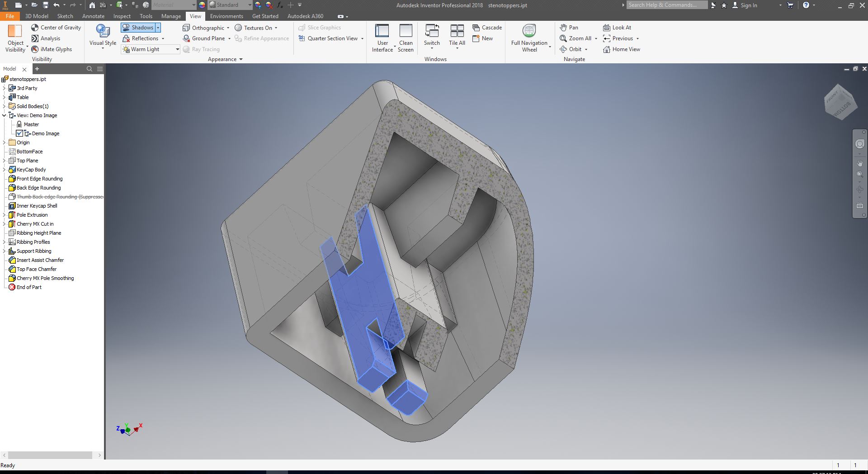The height and width of the screenshot is (474, 868).
Task: Open the appearance color wheel icon
Action: 202,5
